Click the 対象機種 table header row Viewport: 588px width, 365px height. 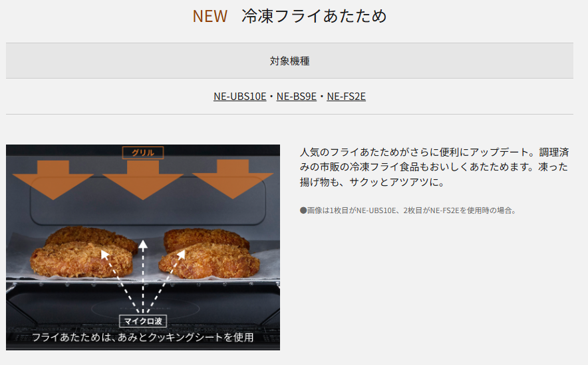coord(289,61)
